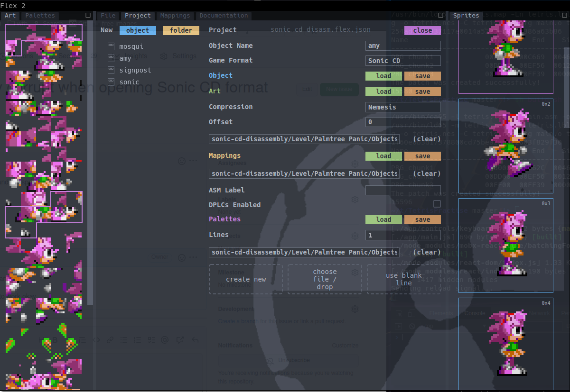Click the OBJ icon beside amy

pos(111,58)
